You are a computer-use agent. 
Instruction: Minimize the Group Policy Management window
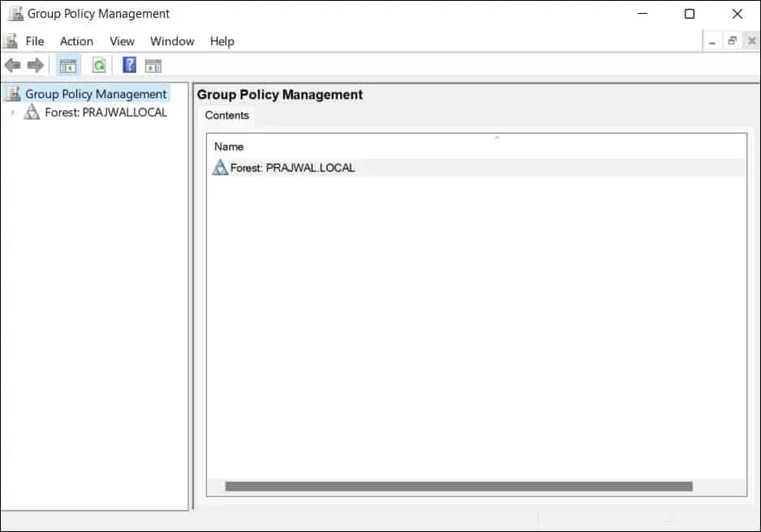click(643, 14)
